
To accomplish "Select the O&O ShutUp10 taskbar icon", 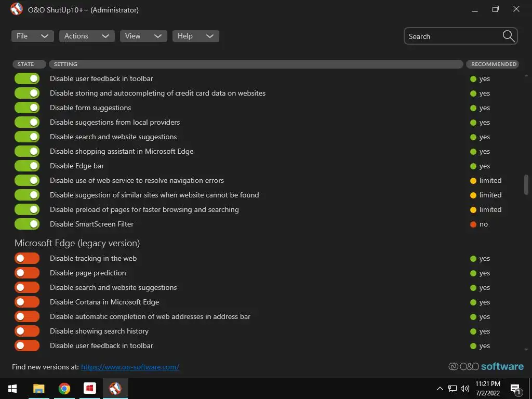I will (115, 389).
